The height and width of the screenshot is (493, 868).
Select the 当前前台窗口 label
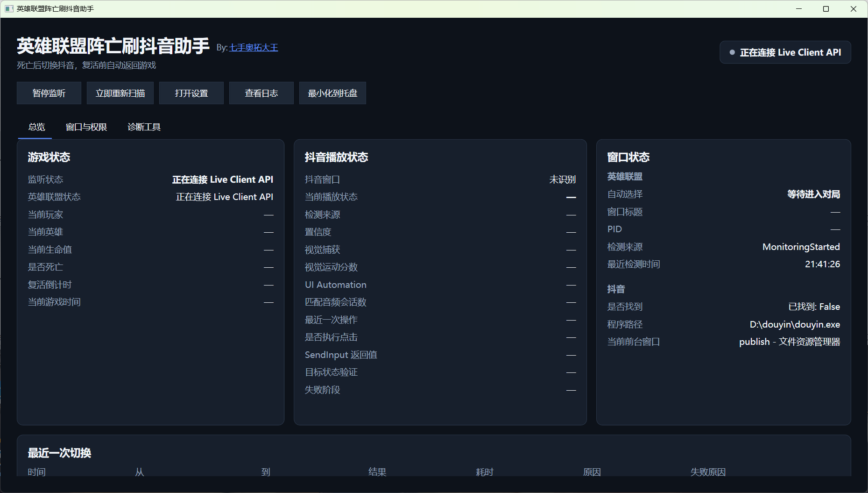click(x=634, y=342)
